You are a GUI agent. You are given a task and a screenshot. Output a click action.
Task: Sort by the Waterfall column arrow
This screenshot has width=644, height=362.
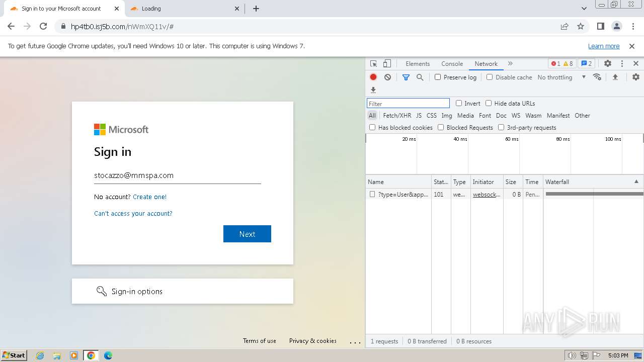[636, 182]
